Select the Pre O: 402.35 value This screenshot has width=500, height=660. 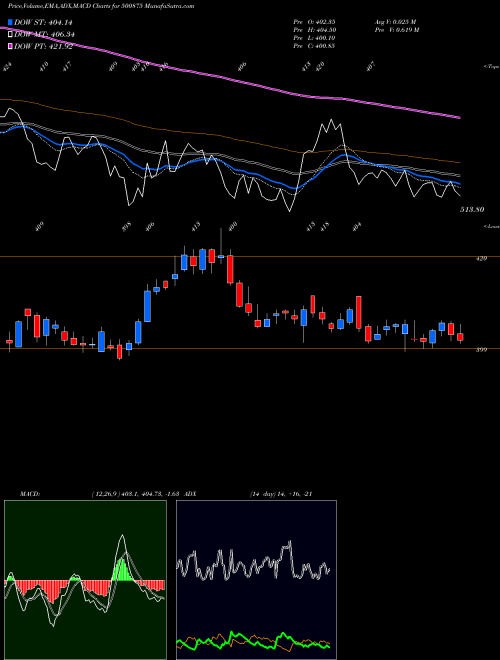click(314, 21)
